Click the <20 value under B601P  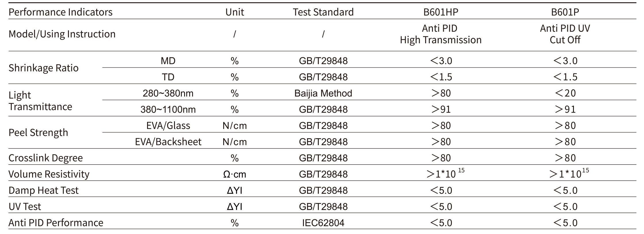point(565,93)
